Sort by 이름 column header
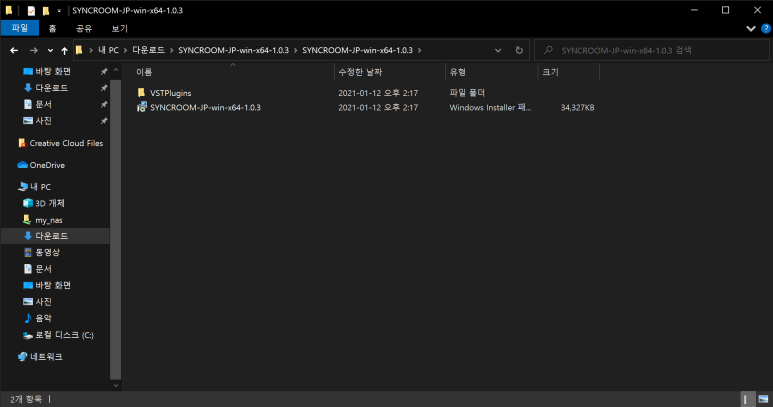 point(144,72)
